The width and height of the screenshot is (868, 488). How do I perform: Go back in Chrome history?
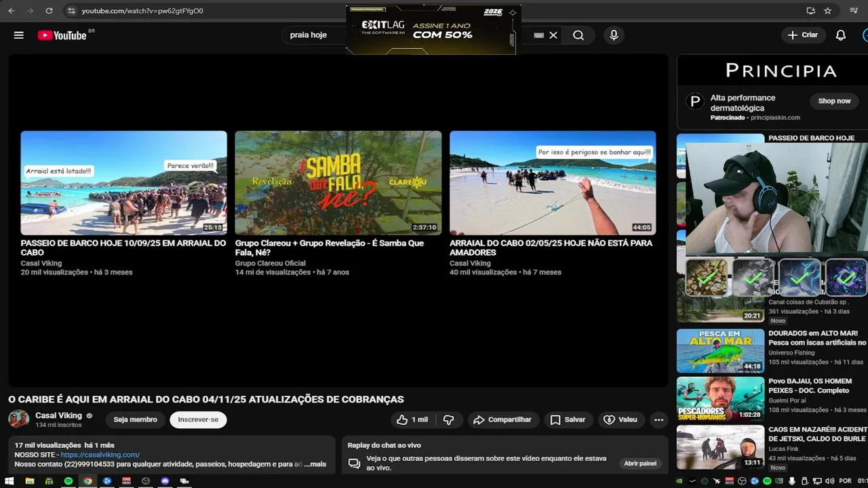[x=11, y=11]
